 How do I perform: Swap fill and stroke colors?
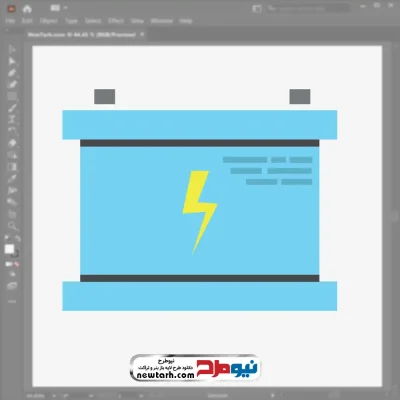click(x=17, y=238)
